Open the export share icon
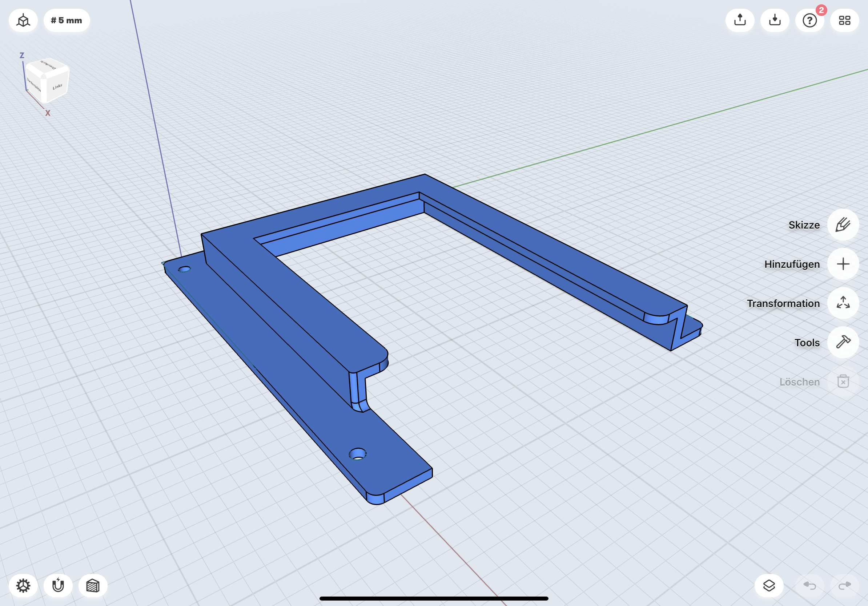 [x=739, y=20]
